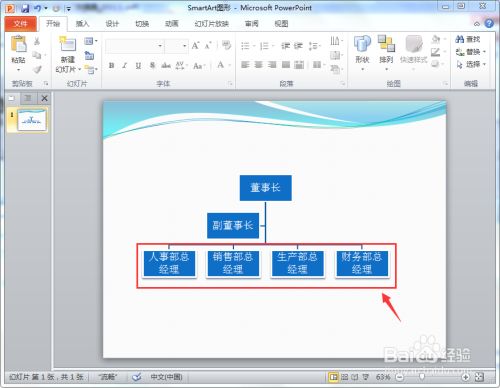Clear all formatting icon

click(226, 45)
